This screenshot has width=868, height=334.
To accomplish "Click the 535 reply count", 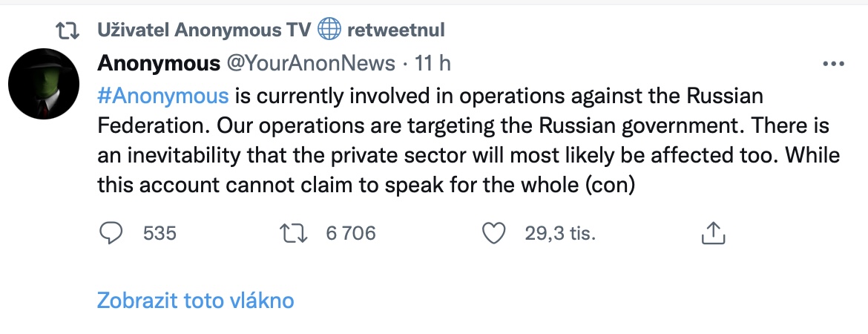I will (160, 234).
